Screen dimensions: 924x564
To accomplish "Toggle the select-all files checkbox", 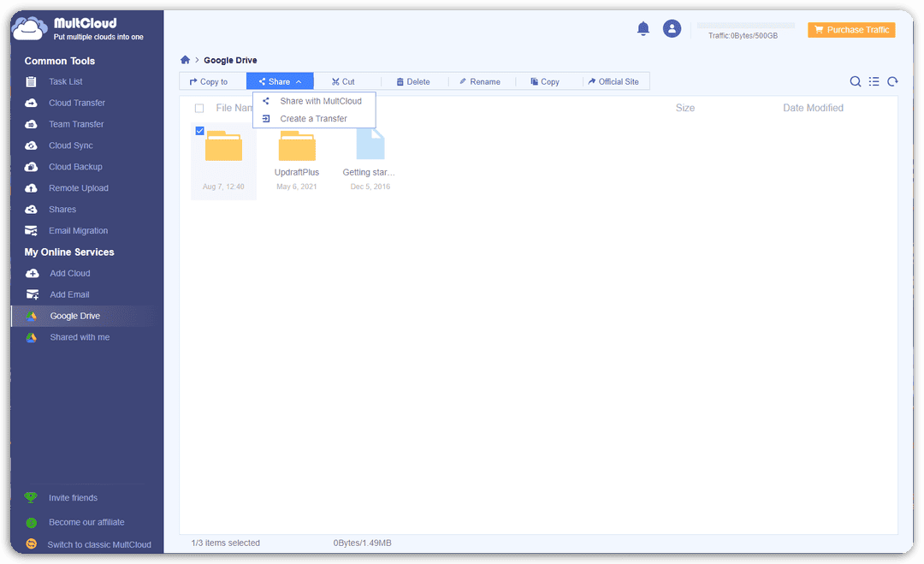I will [x=199, y=108].
